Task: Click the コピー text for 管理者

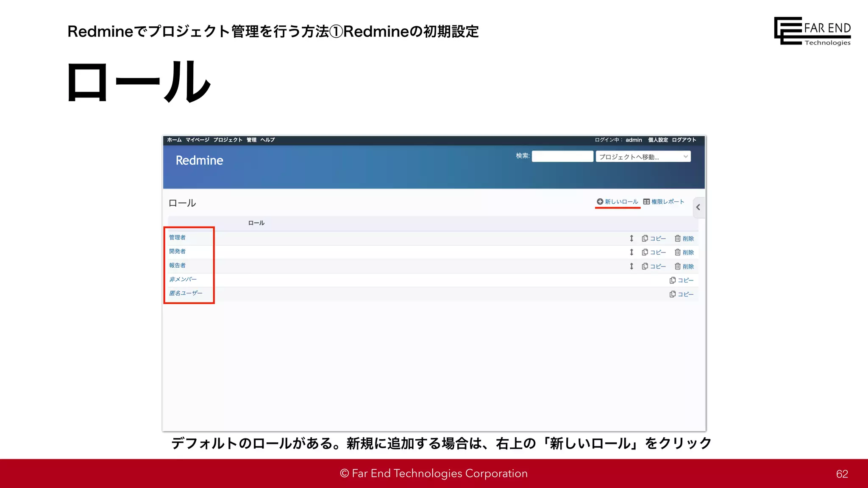Action: (658, 239)
